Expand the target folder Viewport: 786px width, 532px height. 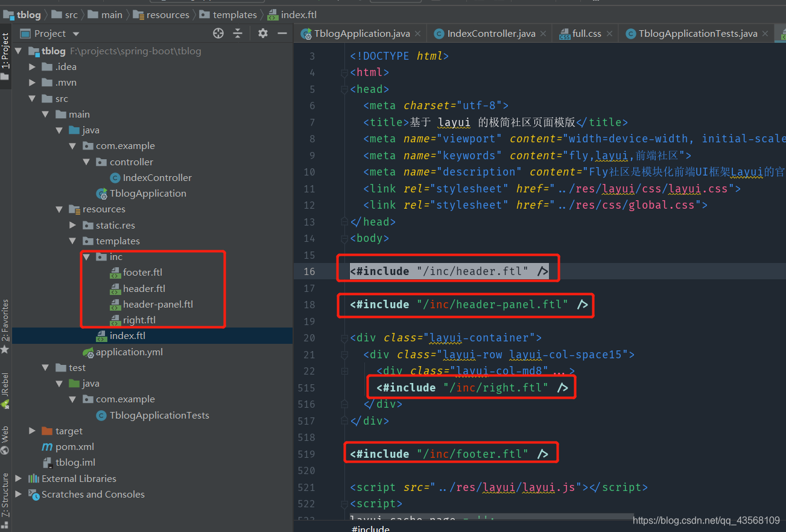pos(32,431)
